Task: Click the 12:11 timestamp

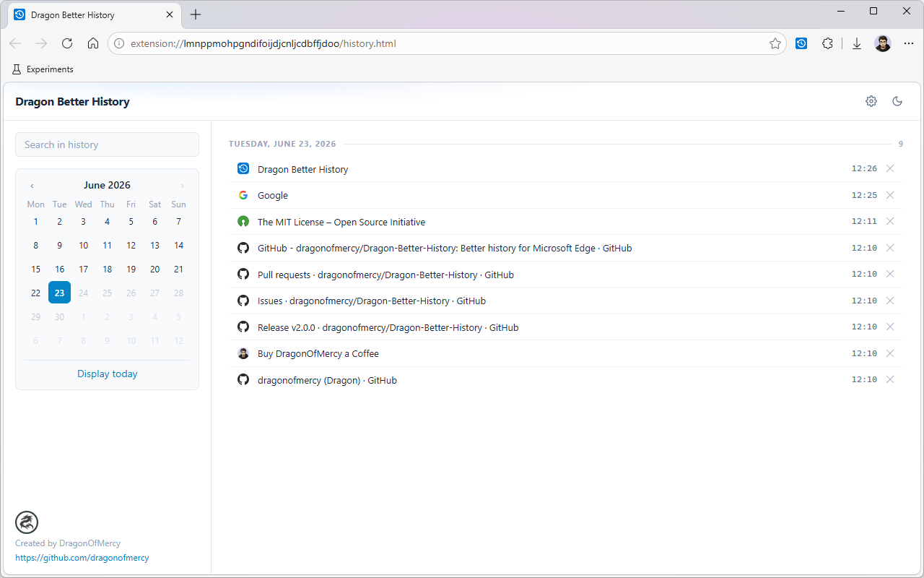Action: coord(864,221)
